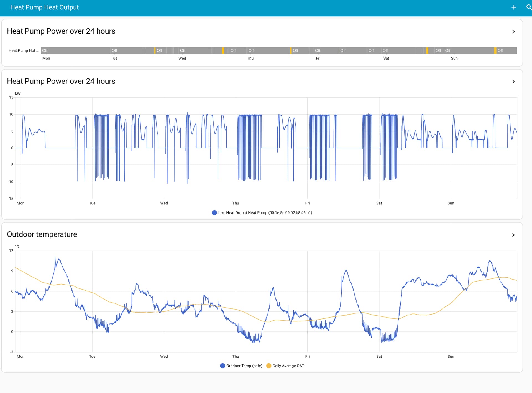Expand Outdoor temperature card chevron
The image size is (532, 393).
click(513, 235)
